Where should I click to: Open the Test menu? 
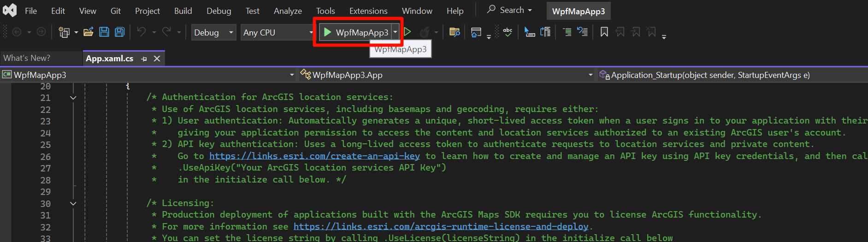(x=253, y=11)
